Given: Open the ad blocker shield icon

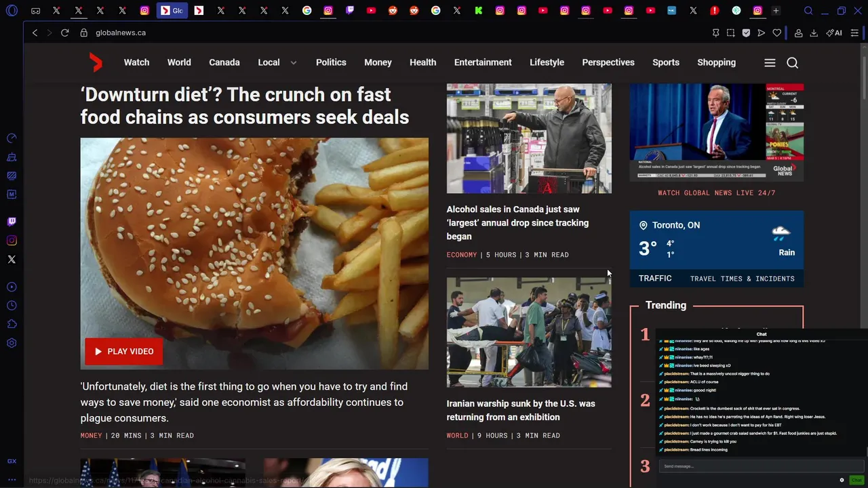Looking at the screenshot, I should tap(746, 33).
